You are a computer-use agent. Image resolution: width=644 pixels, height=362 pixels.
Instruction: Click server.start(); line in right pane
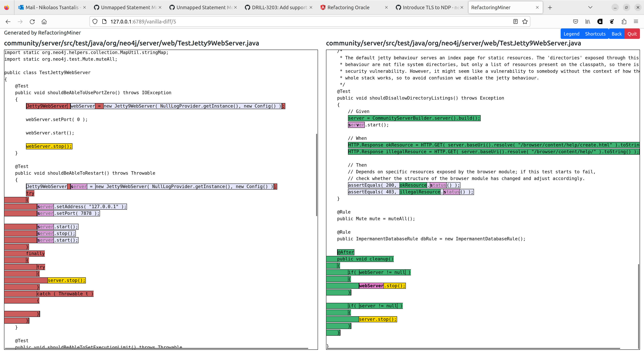368,125
